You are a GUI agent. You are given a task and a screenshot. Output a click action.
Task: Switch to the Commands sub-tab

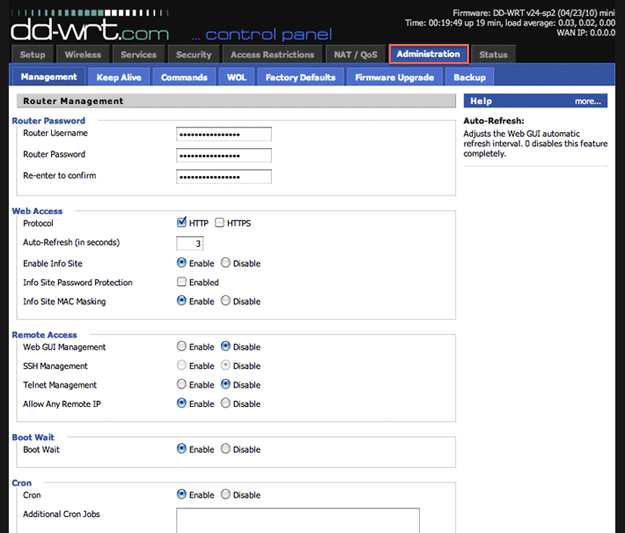click(184, 77)
